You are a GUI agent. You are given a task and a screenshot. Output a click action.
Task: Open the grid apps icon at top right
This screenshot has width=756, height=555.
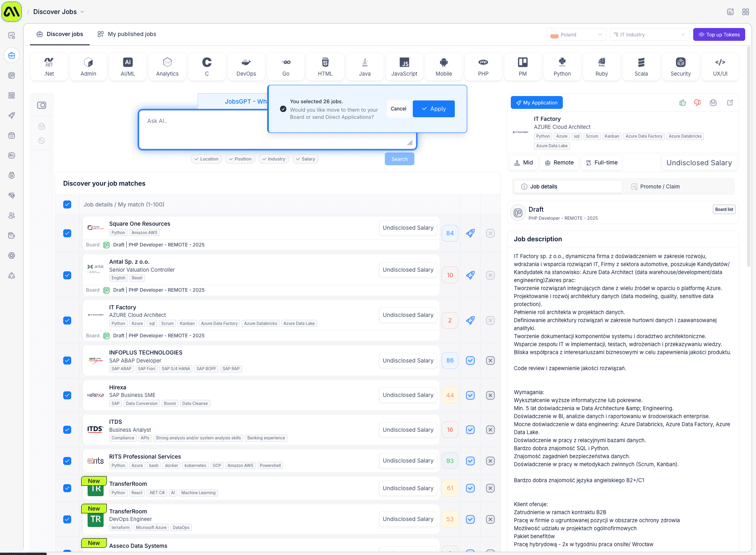point(746,12)
